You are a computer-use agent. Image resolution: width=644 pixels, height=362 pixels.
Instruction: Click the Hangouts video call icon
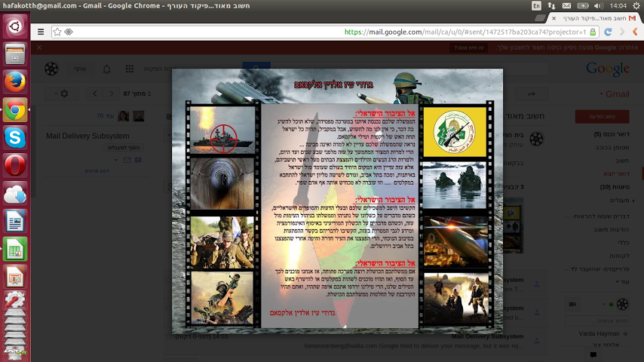572,305
